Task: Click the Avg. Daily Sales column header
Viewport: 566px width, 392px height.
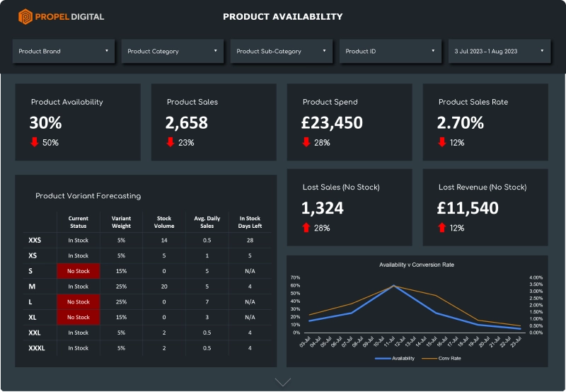Action: [207, 222]
